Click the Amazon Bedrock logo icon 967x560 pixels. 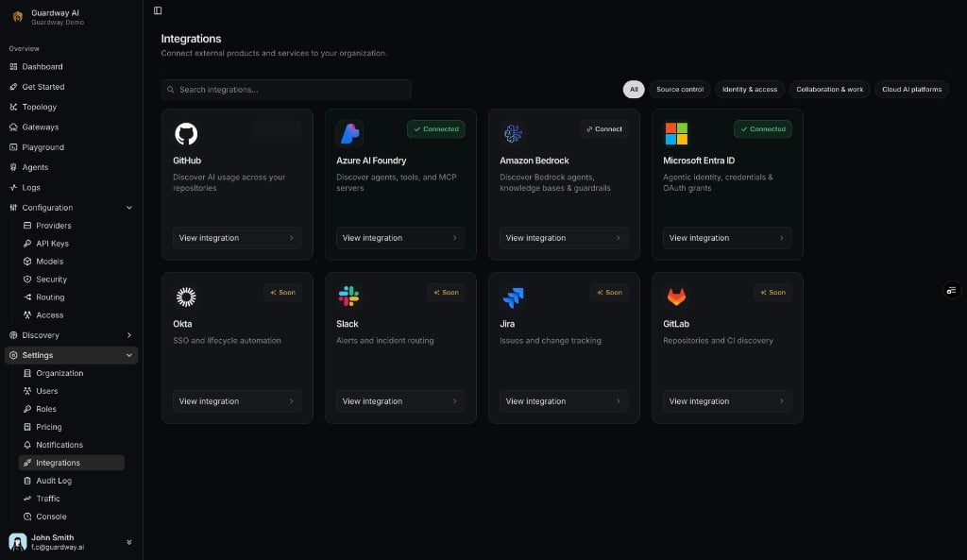513,133
